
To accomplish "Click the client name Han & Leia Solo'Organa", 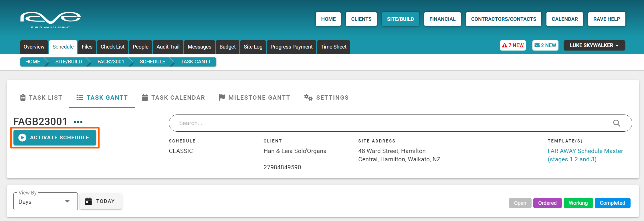I will click(295, 151).
